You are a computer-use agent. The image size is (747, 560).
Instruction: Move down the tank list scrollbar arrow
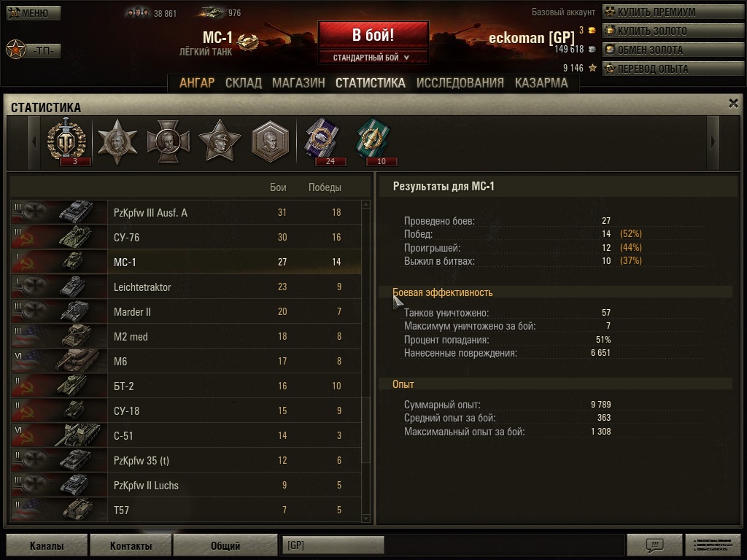[366, 518]
